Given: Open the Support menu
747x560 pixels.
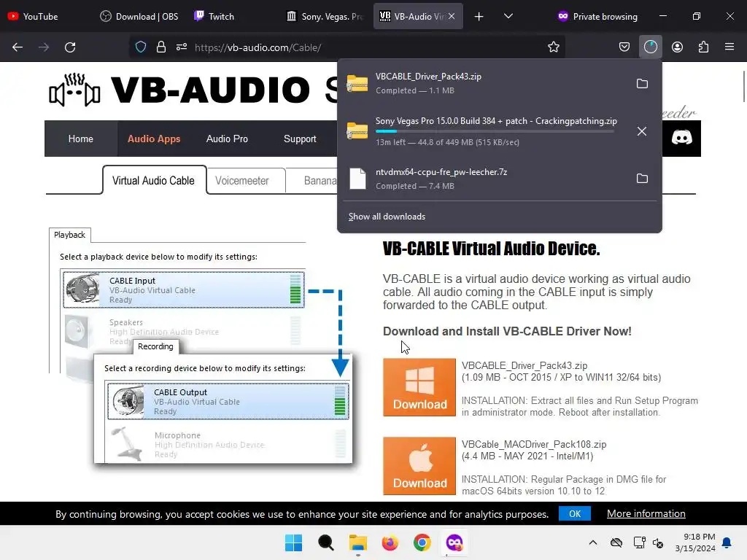Looking at the screenshot, I should click(x=300, y=139).
